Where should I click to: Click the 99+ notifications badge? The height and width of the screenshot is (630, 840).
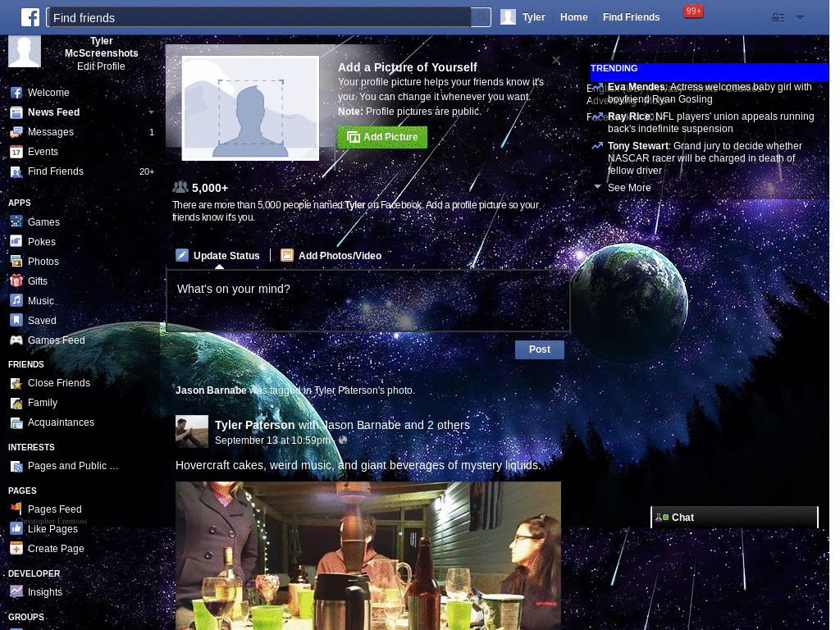tap(693, 11)
